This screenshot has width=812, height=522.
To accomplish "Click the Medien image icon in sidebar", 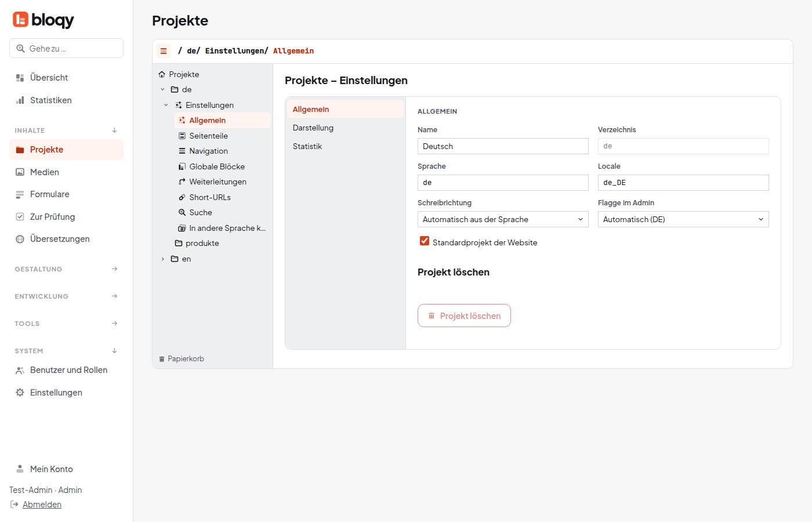I will [20, 172].
